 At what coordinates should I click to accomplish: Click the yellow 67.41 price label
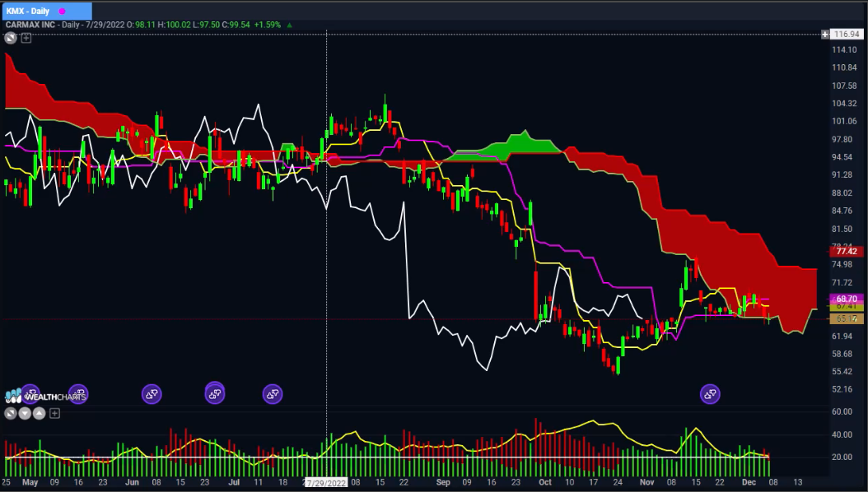point(847,306)
